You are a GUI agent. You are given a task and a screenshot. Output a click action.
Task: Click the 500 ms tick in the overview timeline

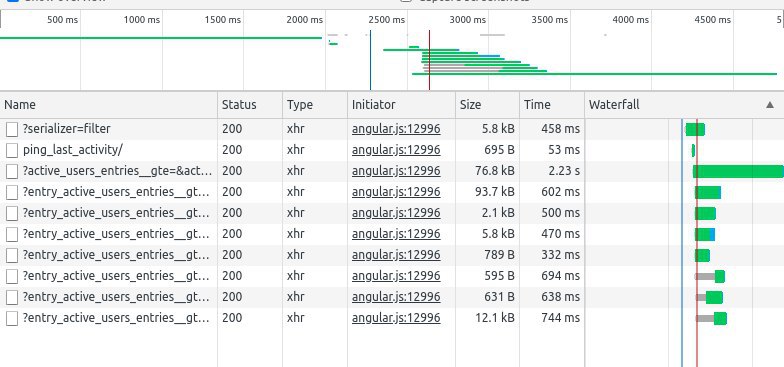pos(62,20)
